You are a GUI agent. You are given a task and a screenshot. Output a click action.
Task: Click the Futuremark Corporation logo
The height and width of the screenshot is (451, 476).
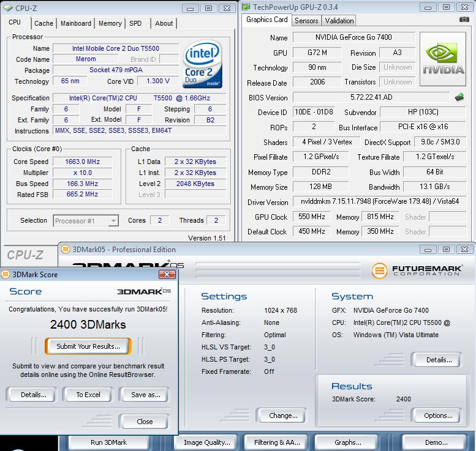click(416, 270)
